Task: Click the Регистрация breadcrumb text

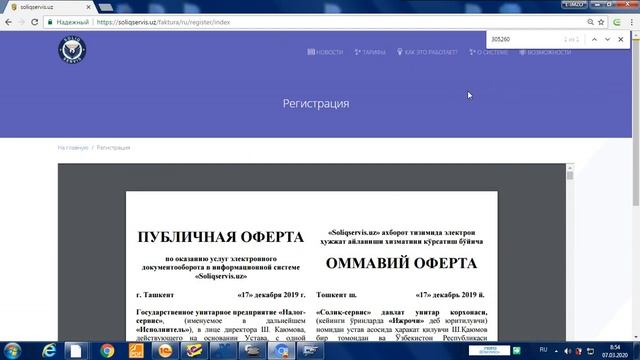Action: tap(113, 147)
